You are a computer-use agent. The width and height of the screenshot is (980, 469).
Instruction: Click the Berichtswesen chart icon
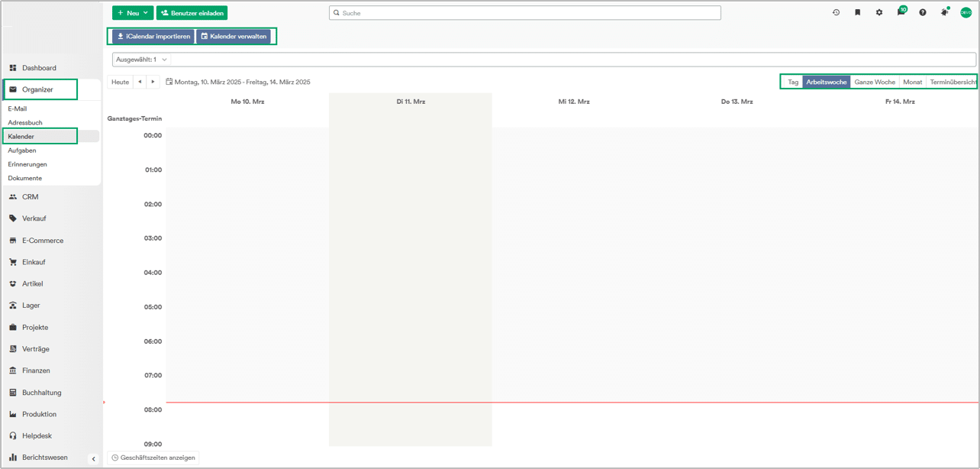(13, 458)
